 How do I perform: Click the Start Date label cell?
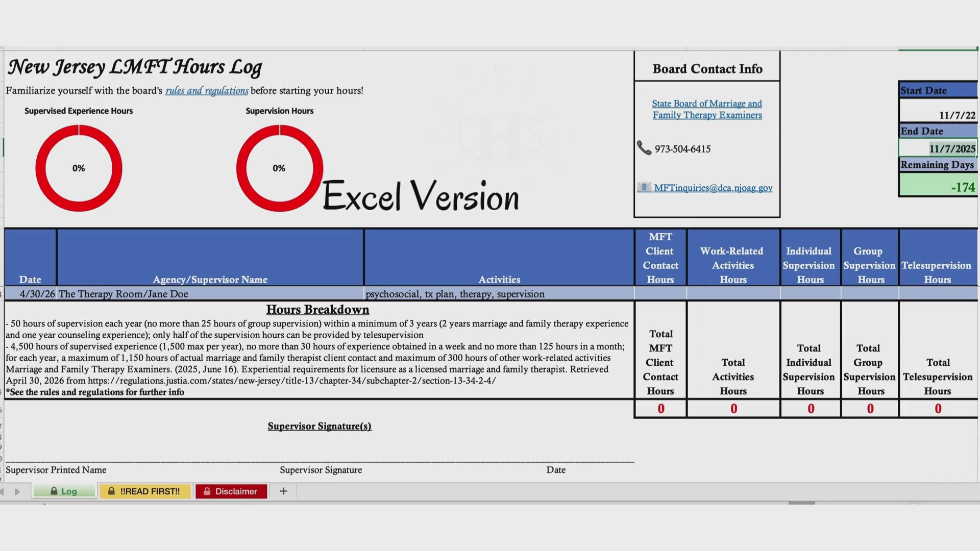pos(938,90)
